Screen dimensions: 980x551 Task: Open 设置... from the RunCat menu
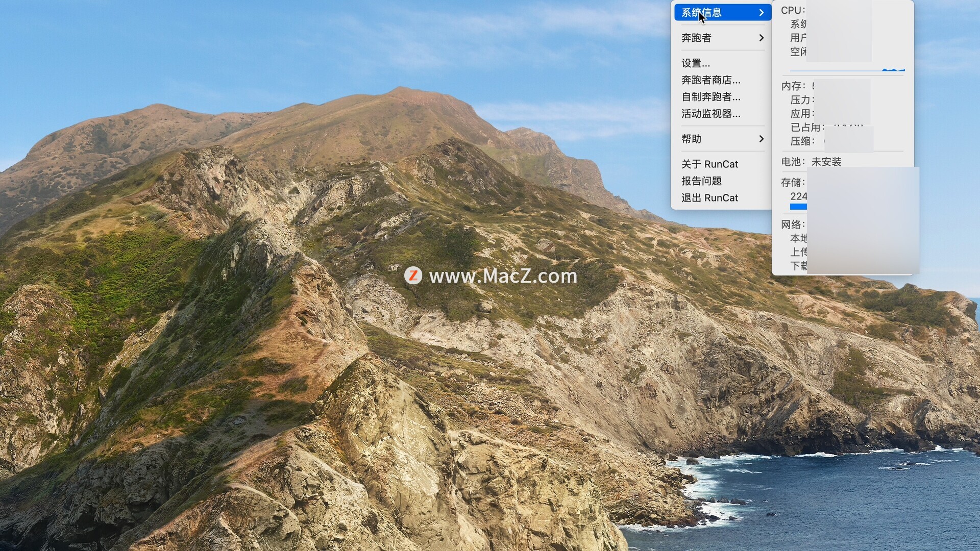696,63
